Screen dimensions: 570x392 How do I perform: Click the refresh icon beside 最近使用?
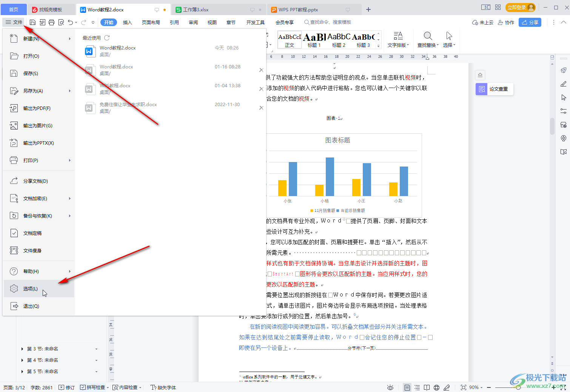107,38
